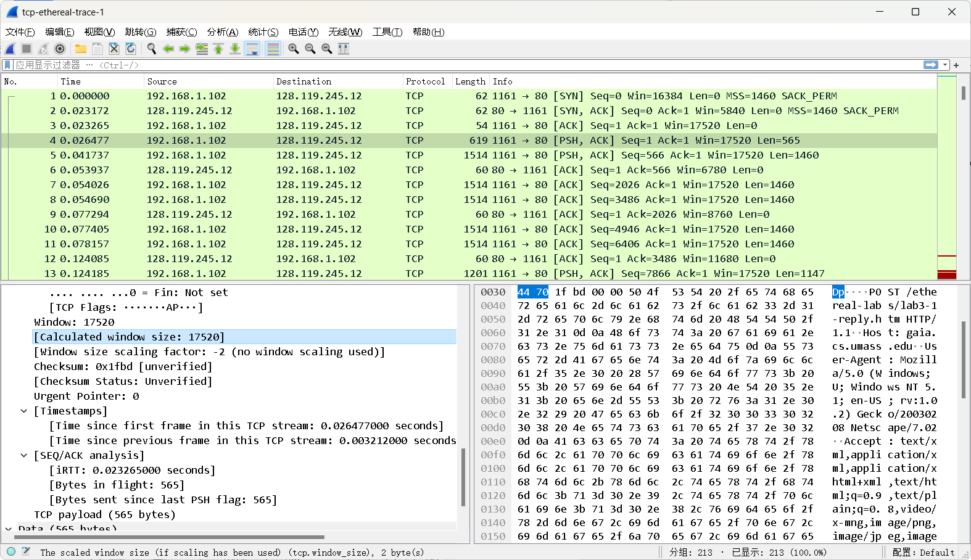Open the 文件(F) menu
Screen dimensions: 971x560
(20, 32)
